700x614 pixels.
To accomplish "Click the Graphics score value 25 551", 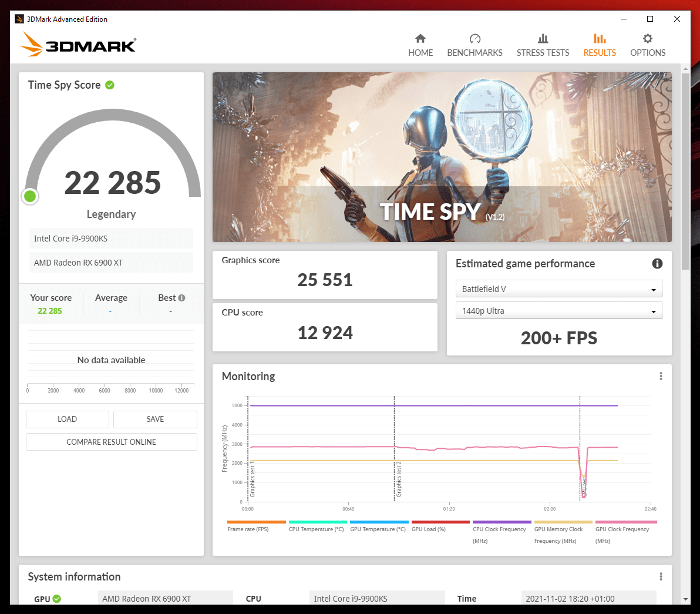I will [325, 280].
